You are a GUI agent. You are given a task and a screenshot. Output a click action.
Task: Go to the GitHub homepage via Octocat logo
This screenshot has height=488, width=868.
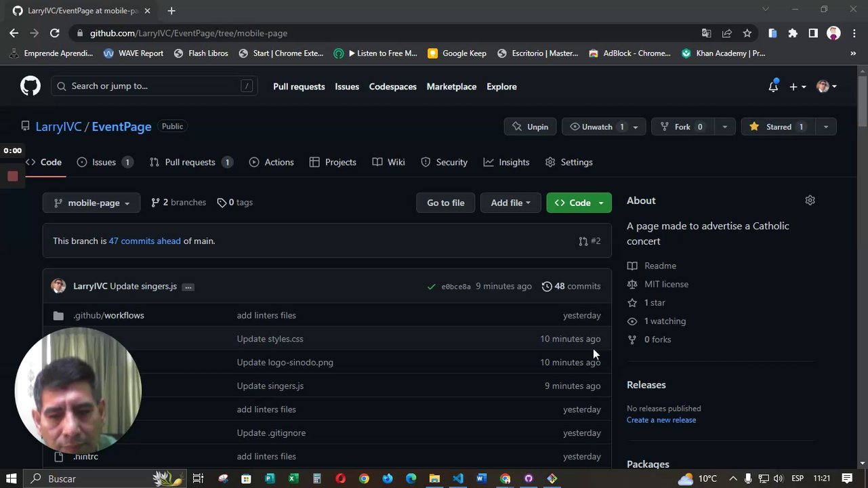click(30, 86)
